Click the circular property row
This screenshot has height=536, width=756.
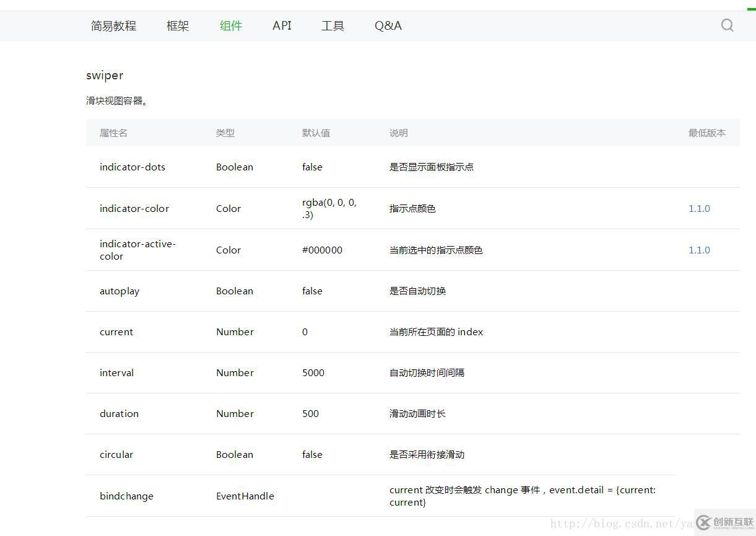click(x=116, y=454)
